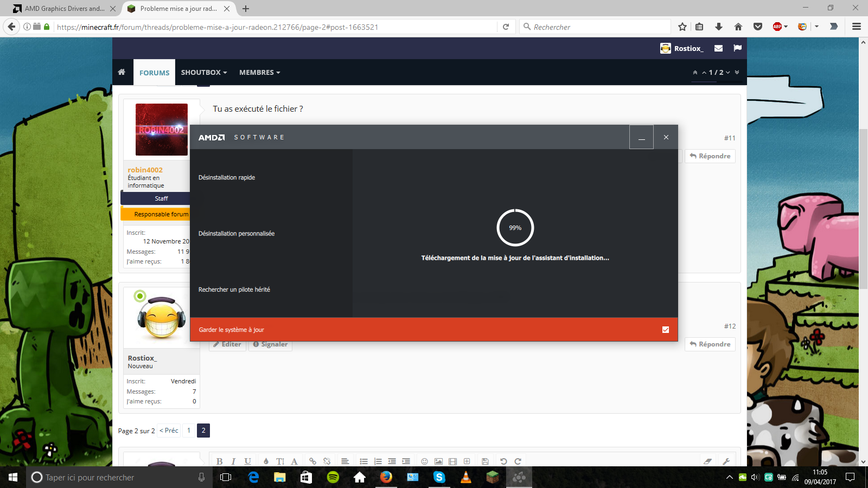Screen dimensions: 868x488
Task: Expand the MEMBRES dropdown menu
Action: (259, 72)
